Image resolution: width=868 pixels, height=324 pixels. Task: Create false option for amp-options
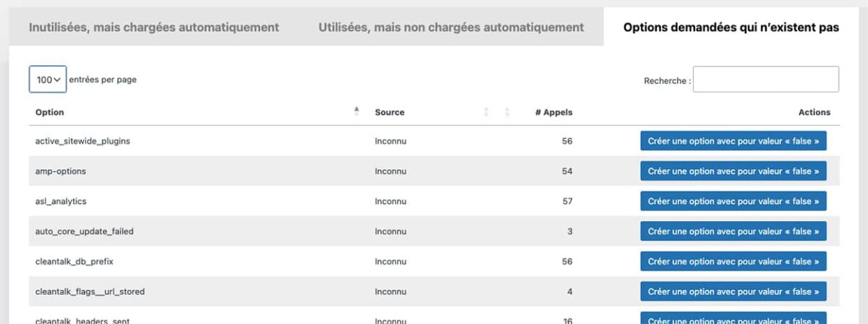(x=733, y=171)
